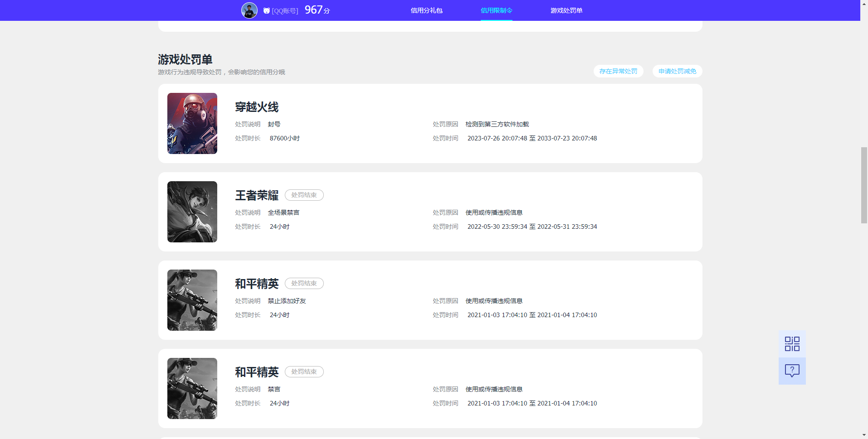The width and height of the screenshot is (868, 439).
Task: Click the 2023-07-26 20:07:48 penalty time range
Action: pos(532,138)
